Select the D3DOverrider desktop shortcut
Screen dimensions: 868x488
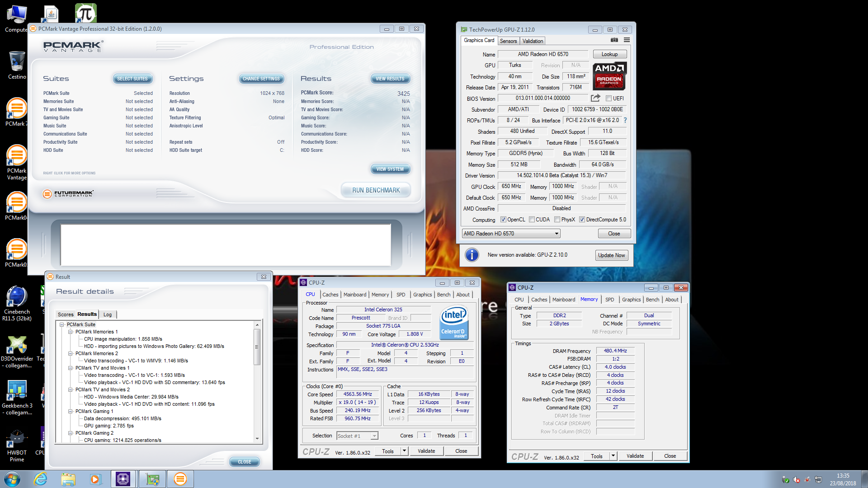[x=17, y=352]
